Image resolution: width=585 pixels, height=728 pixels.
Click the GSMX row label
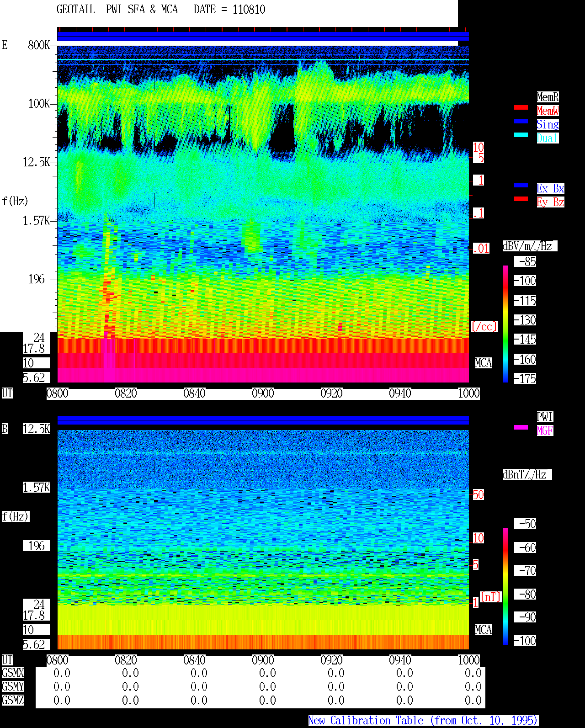(13, 673)
